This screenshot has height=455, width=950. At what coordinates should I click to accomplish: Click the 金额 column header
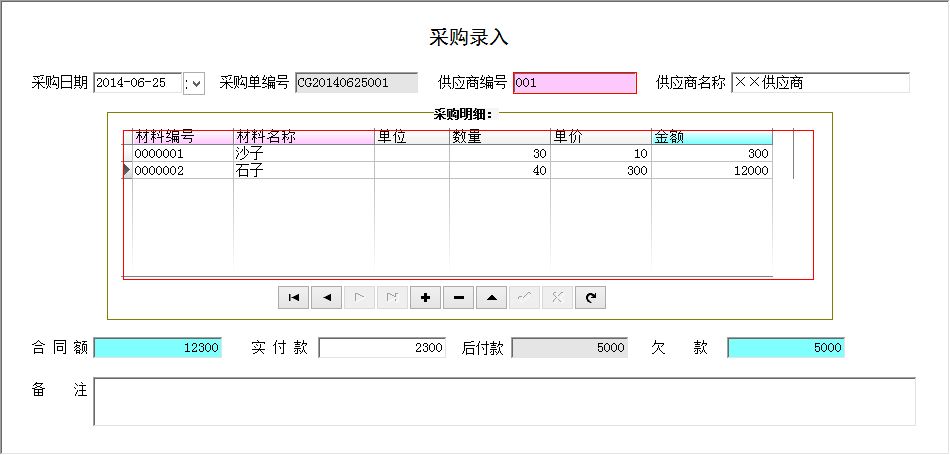click(x=712, y=137)
